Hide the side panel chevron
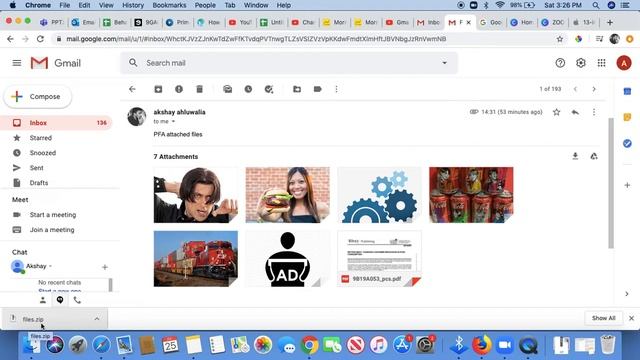The image size is (640, 360). click(x=627, y=294)
